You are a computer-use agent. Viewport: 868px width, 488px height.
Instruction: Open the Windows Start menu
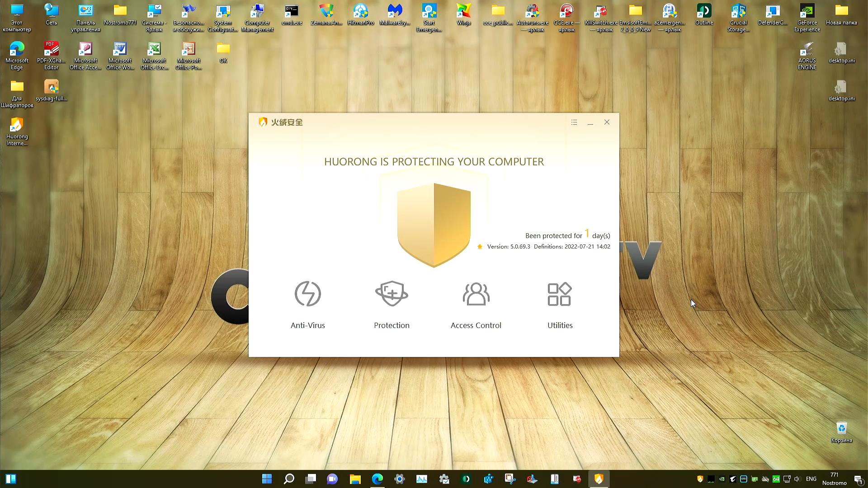click(266, 479)
